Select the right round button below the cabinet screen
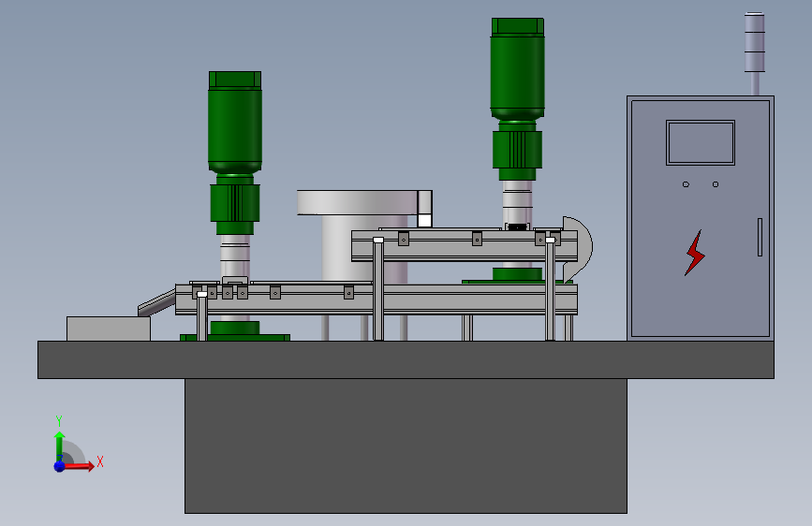Viewport: 812px width, 526px height. [716, 184]
